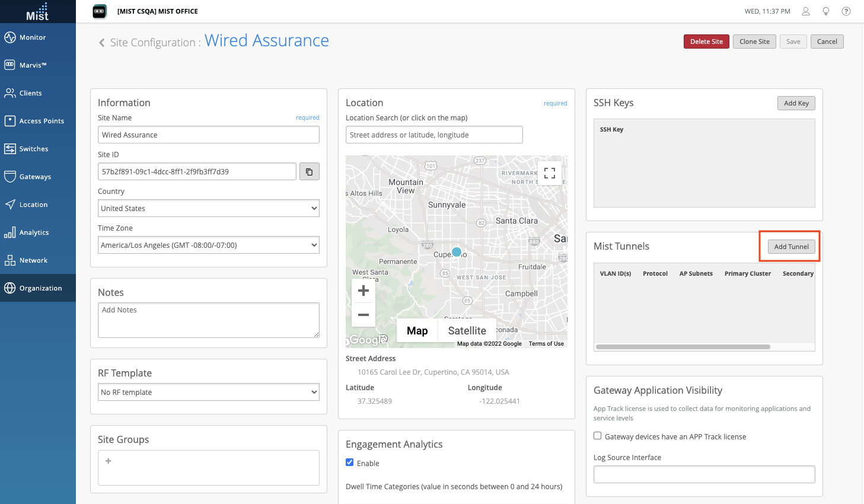Click the lightbulb icon in header
This screenshot has height=504, width=864.
[x=826, y=11]
